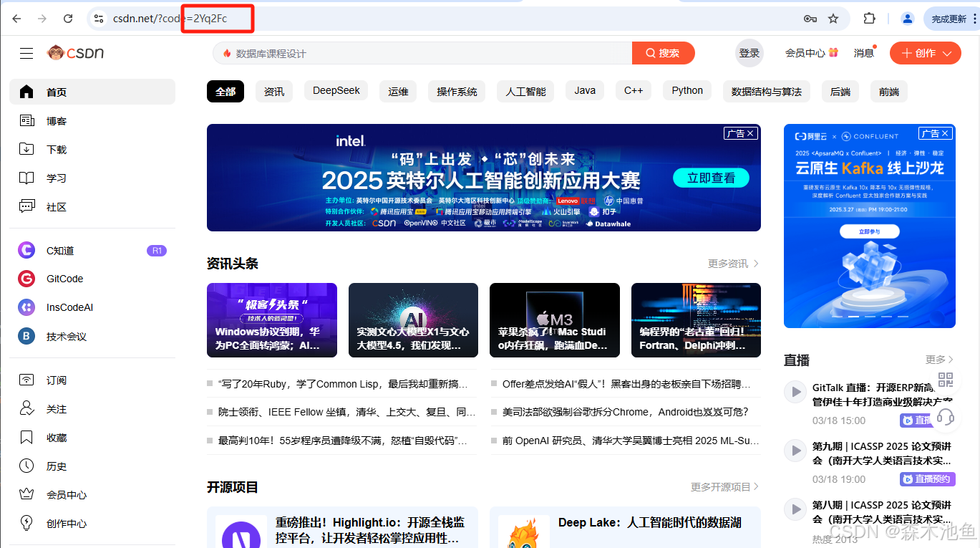Select the 操作系统 category tab
Screen dimensions: 980x548
click(x=457, y=91)
